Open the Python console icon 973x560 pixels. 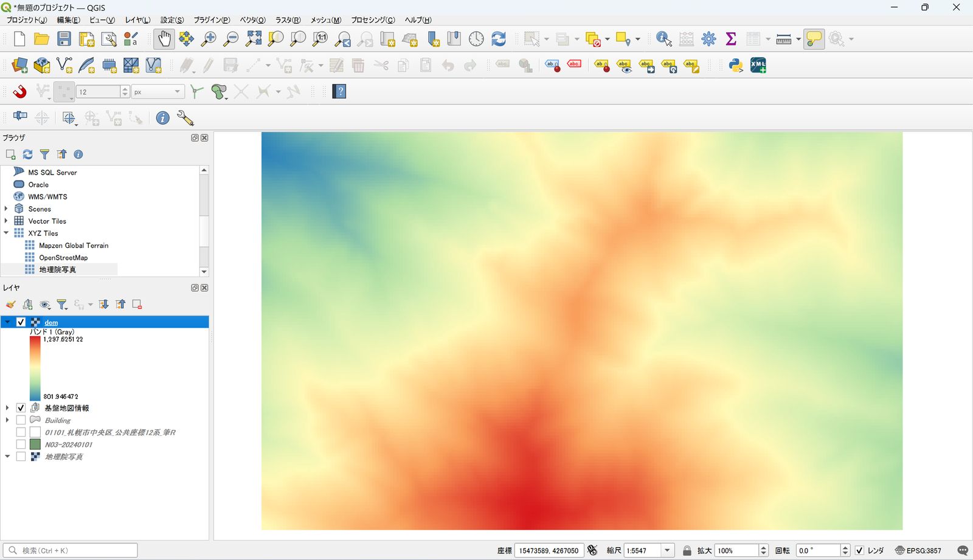pos(736,65)
